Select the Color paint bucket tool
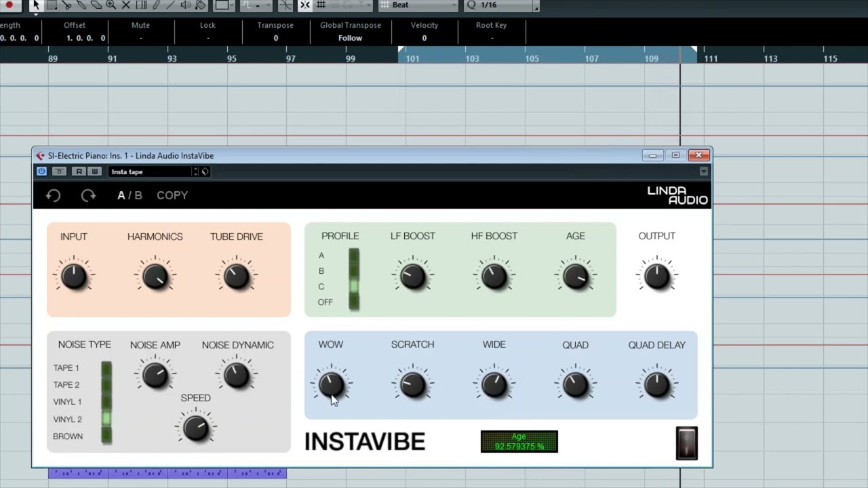The image size is (868, 488). [201, 5]
